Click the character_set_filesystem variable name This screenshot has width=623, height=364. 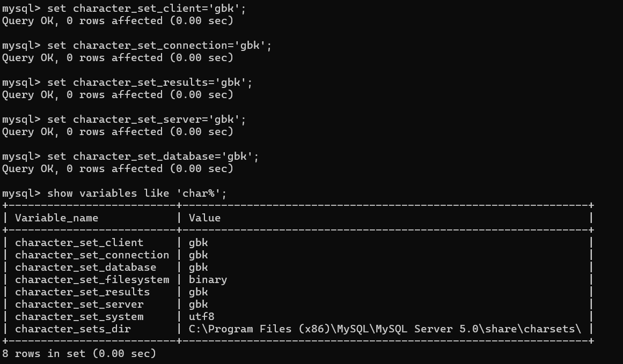92,280
